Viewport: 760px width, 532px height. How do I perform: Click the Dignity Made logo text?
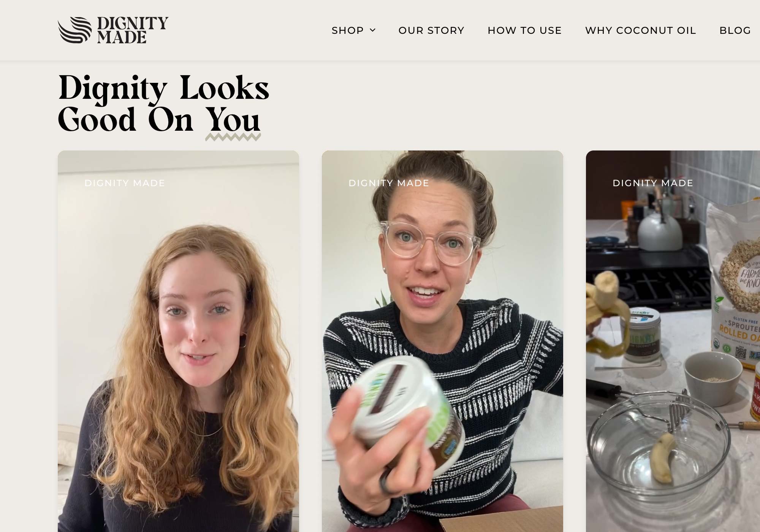133,30
